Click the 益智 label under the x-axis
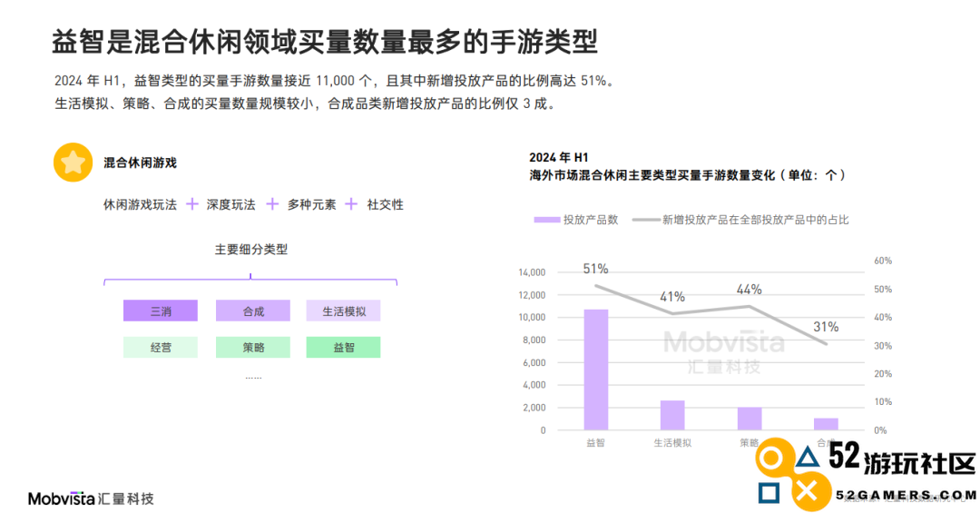The image size is (980, 513). coord(595,443)
